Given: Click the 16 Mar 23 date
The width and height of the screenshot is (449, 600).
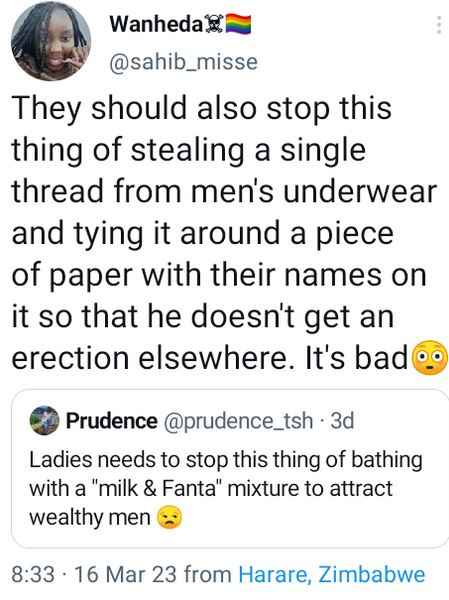Looking at the screenshot, I should 126,575.
